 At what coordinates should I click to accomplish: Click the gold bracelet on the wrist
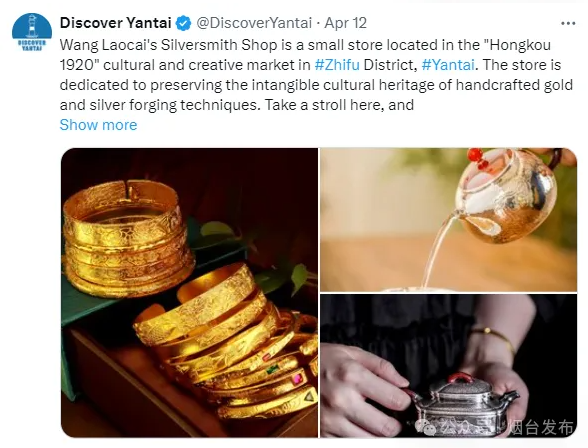493,337
